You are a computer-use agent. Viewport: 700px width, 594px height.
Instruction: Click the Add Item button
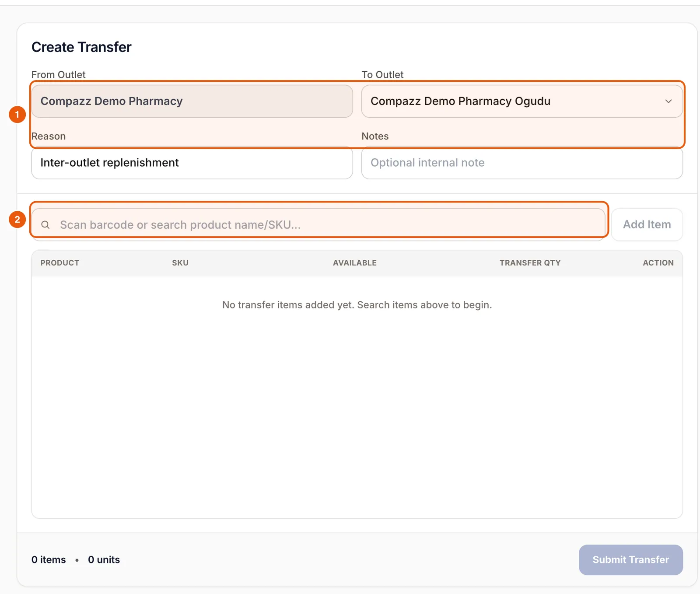647,224
